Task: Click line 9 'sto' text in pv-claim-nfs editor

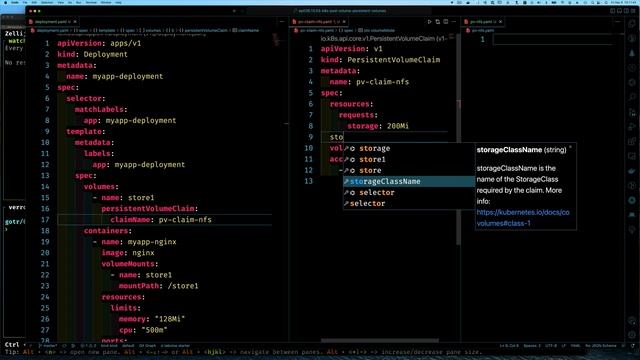Action: 337,137
